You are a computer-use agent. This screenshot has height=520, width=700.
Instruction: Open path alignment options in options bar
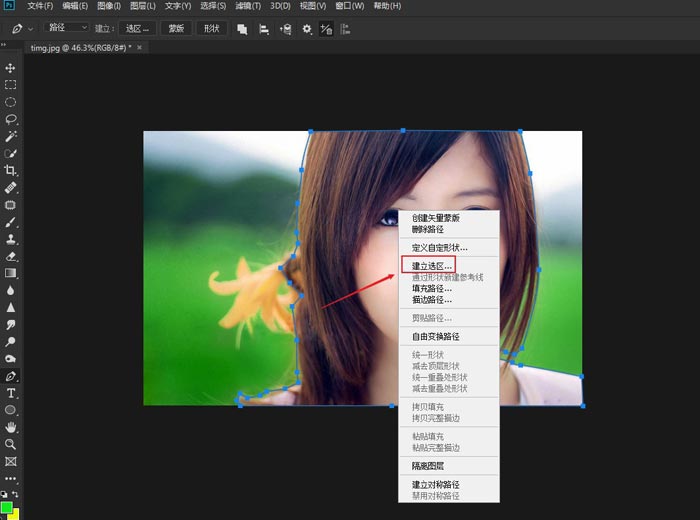point(264,29)
